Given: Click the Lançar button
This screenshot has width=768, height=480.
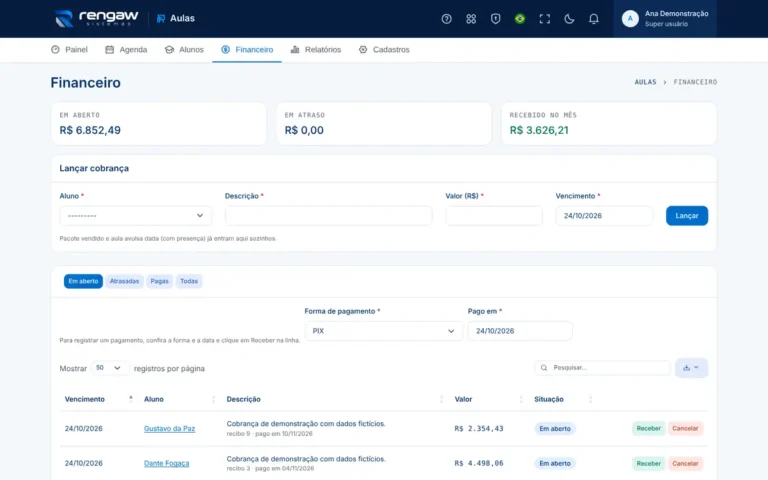Looking at the screenshot, I should point(687,216).
